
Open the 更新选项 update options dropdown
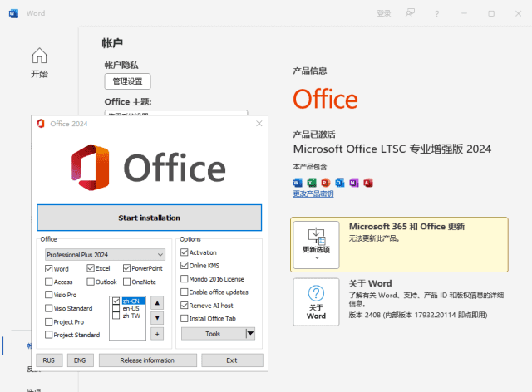(x=316, y=245)
